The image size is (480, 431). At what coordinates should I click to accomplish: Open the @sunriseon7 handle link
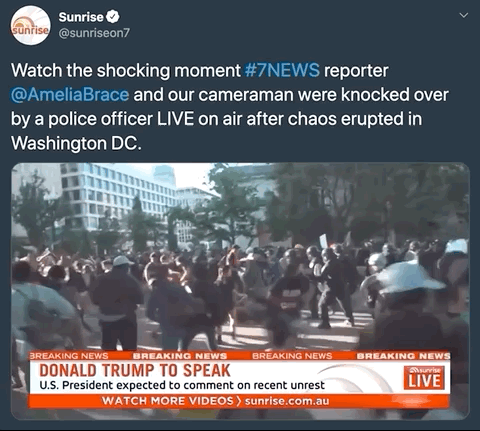[94, 33]
